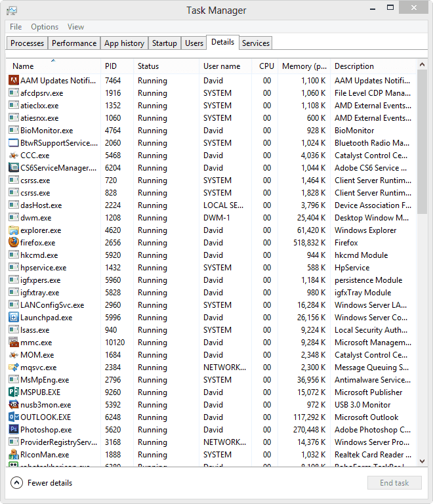Image resolution: width=433 pixels, height=504 pixels.
Task: Select the dasHost.exe process name
Action: (x=41, y=205)
